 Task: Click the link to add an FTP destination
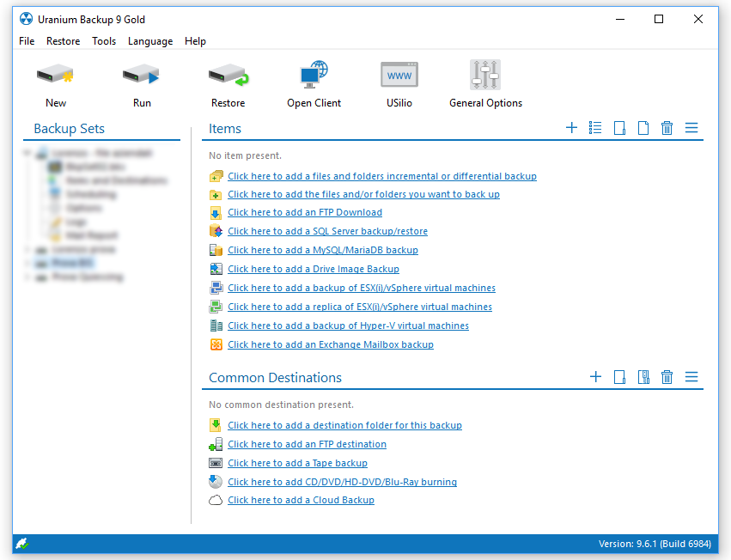tap(307, 444)
